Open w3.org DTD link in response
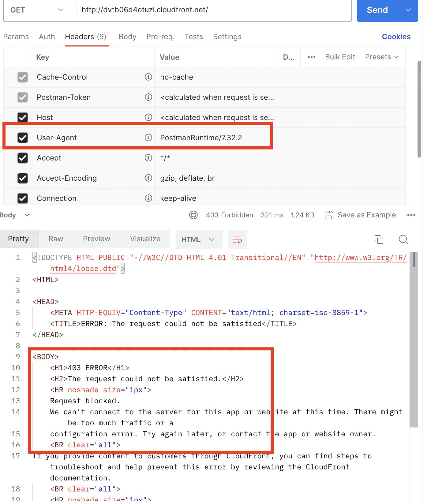Screen dimensions: 431x504 click(361, 258)
